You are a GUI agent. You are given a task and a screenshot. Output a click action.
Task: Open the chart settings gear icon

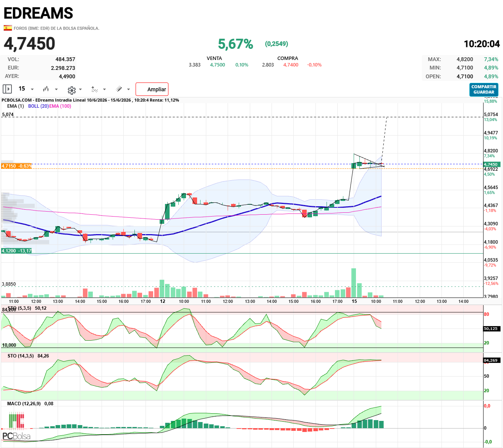click(x=71, y=90)
